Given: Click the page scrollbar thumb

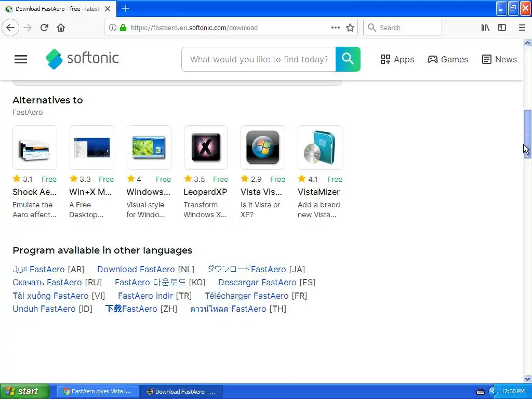Looking at the screenshot, I should (527, 134).
